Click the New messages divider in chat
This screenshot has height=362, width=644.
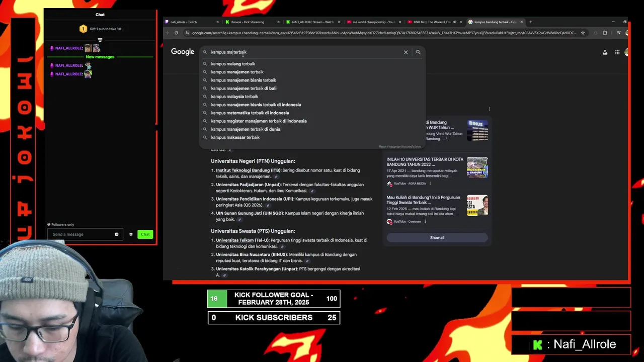click(100, 57)
